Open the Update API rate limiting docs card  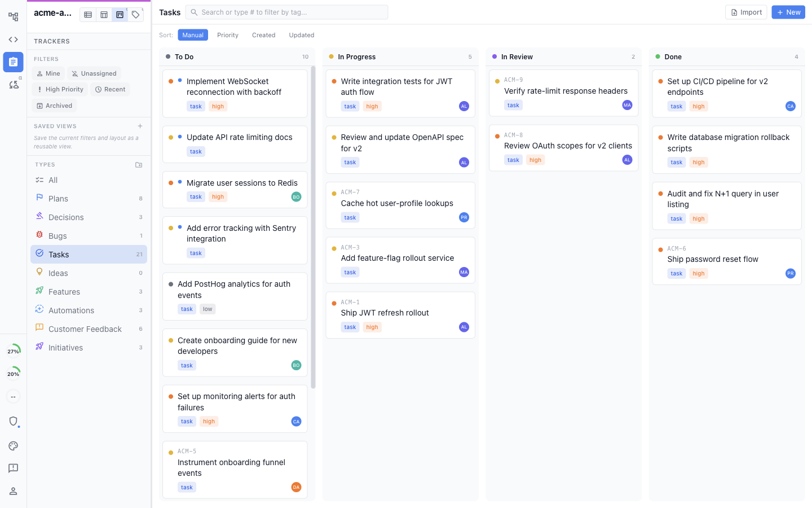pyautogui.click(x=235, y=144)
